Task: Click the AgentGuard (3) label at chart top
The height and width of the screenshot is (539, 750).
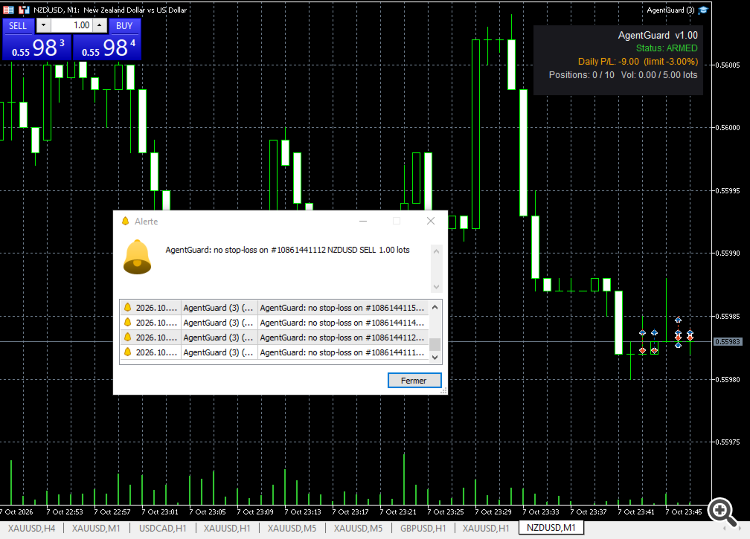Action: (x=671, y=10)
